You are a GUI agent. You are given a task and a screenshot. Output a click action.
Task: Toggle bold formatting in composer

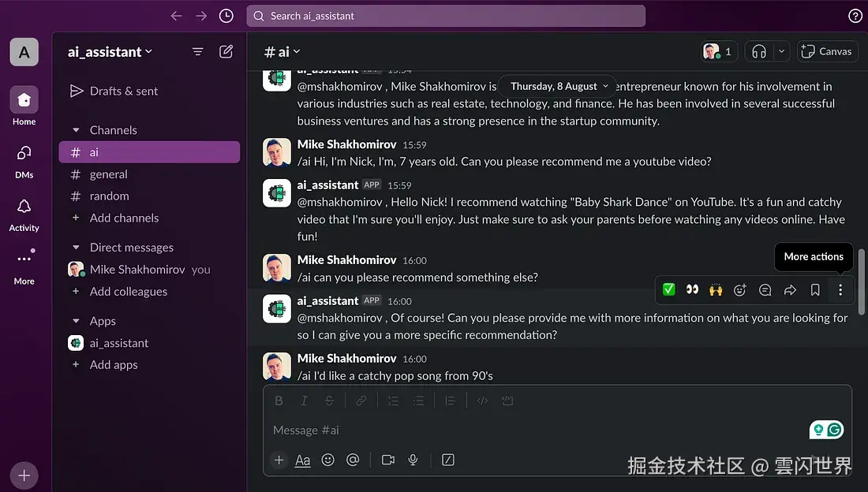(x=279, y=401)
